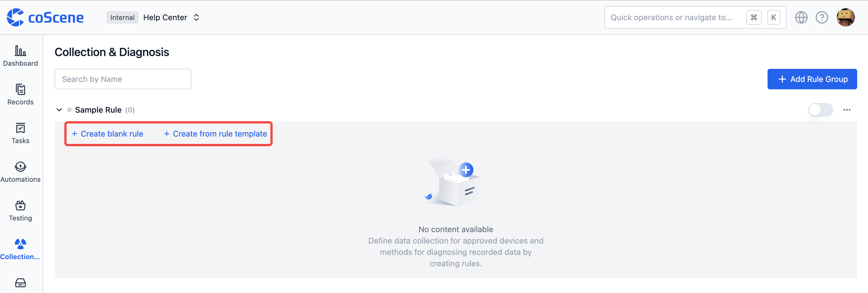Viewport: 868px width, 293px height.
Task: Click Create from rule template
Action: 215,134
